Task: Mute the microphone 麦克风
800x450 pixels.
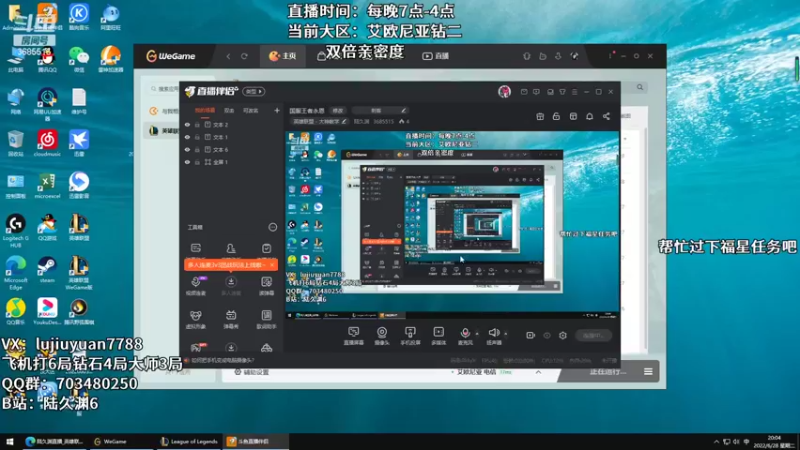Action: pos(465,336)
